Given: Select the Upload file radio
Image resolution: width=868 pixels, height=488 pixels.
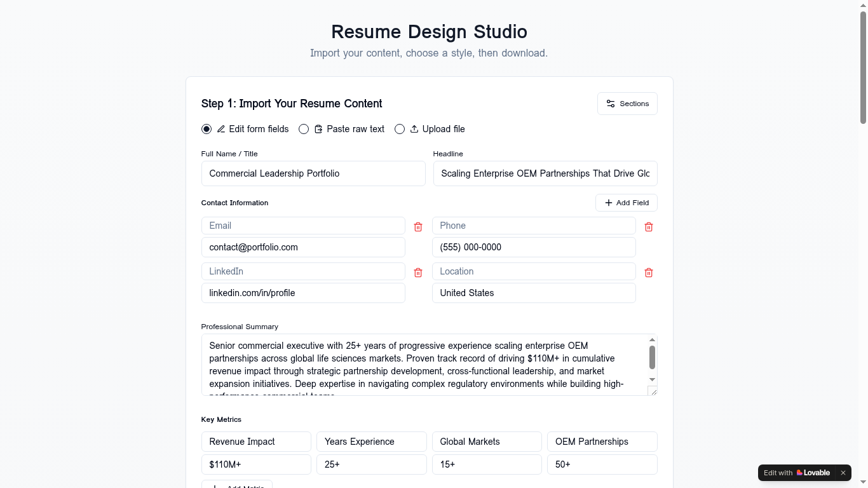Looking at the screenshot, I should tap(400, 129).
